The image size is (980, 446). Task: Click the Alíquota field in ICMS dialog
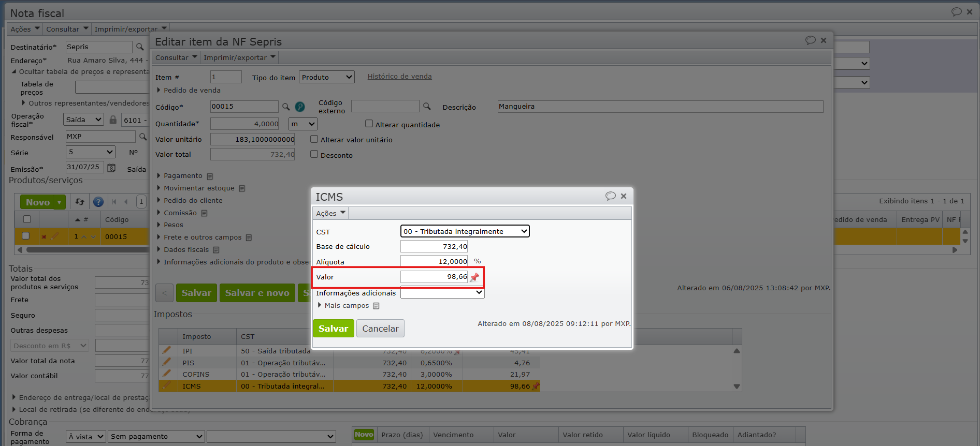[x=434, y=262]
